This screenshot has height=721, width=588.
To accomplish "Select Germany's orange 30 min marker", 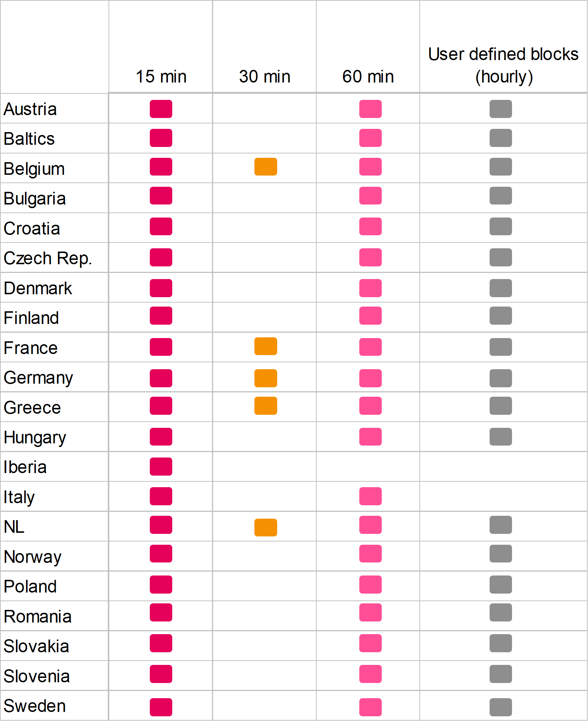I will 266,378.
